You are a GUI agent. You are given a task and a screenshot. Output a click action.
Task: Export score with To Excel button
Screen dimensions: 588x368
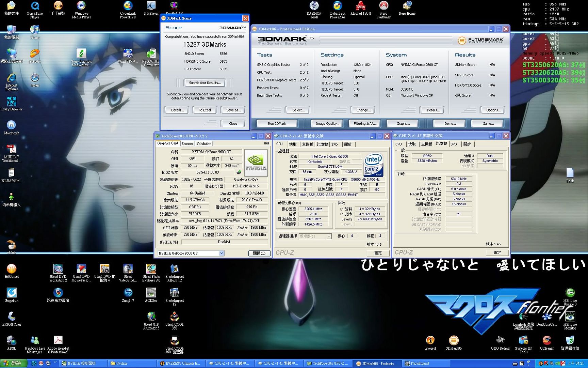[205, 110]
